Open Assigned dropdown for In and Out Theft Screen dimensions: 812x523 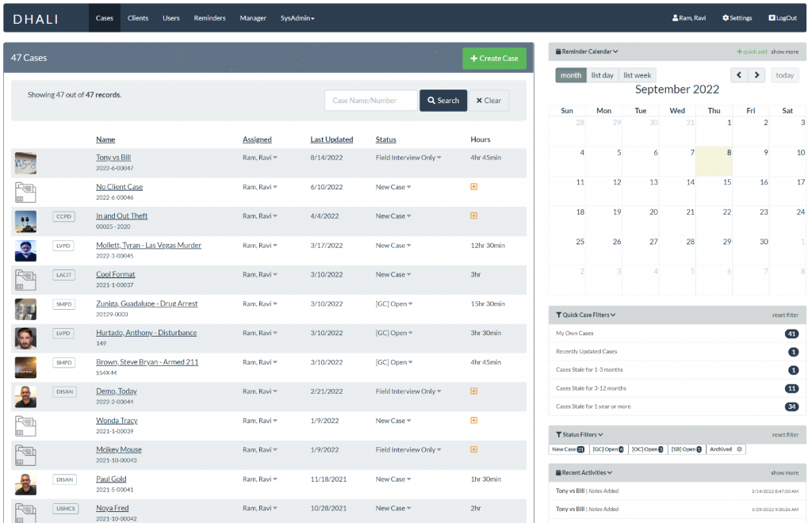(275, 216)
